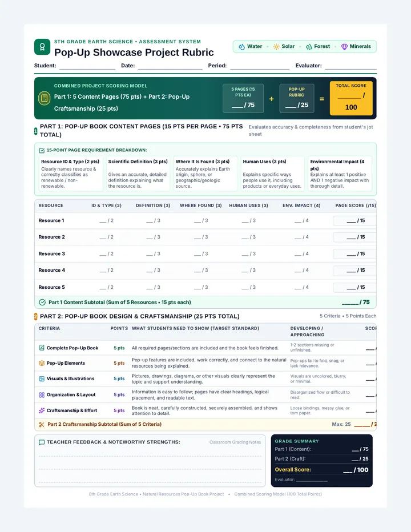Click the Part 2 (Craft) score in Grade Summary
Image resolution: width=411 pixels, height=532 pixels.
(360, 459)
